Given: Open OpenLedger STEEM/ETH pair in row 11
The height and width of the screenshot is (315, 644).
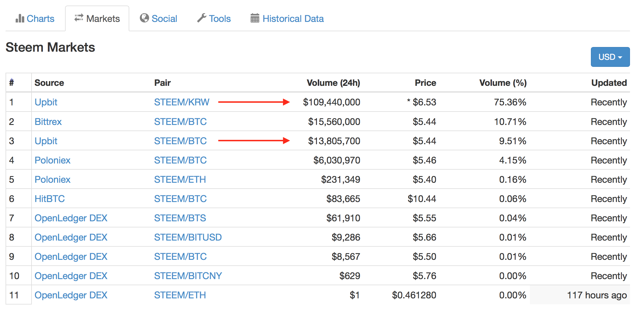Looking at the screenshot, I should (180, 295).
